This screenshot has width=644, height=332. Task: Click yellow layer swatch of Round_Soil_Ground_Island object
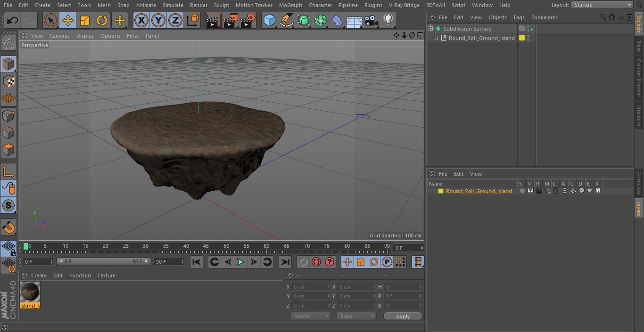(522, 38)
